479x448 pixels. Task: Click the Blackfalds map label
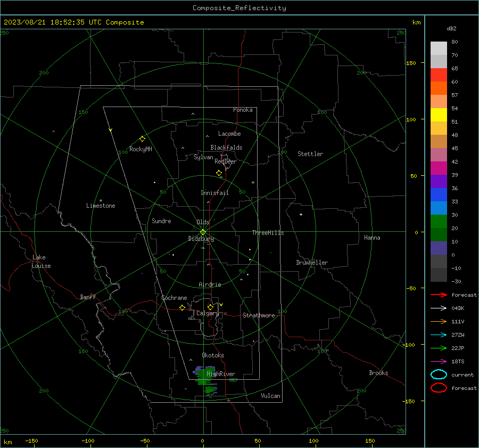pos(226,148)
